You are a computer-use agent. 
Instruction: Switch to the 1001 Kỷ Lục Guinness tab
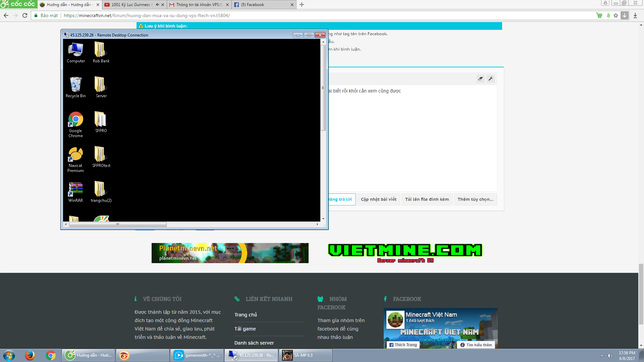click(x=131, y=5)
